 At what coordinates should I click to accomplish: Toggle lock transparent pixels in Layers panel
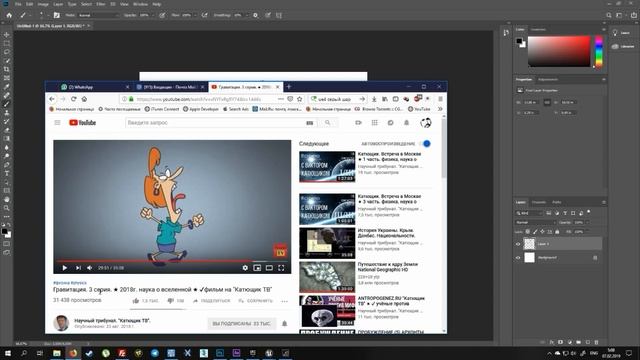pos(528,231)
